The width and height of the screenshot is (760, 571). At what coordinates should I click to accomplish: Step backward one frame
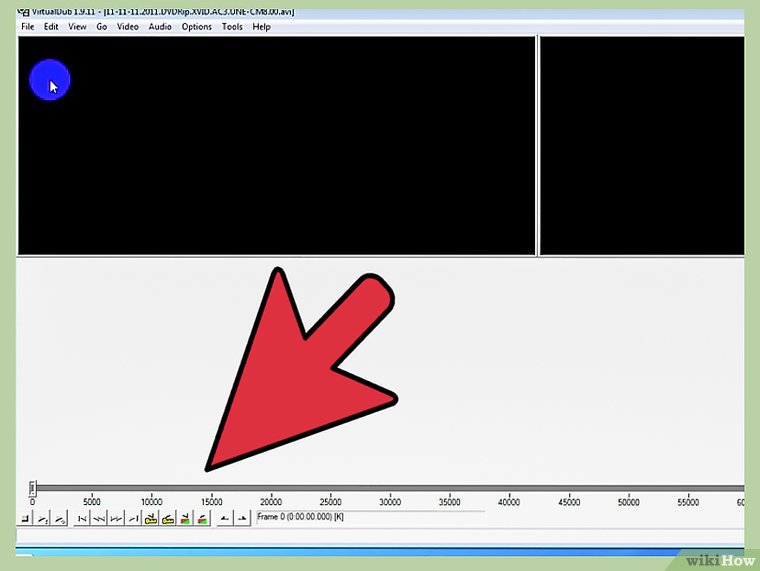(x=100, y=519)
